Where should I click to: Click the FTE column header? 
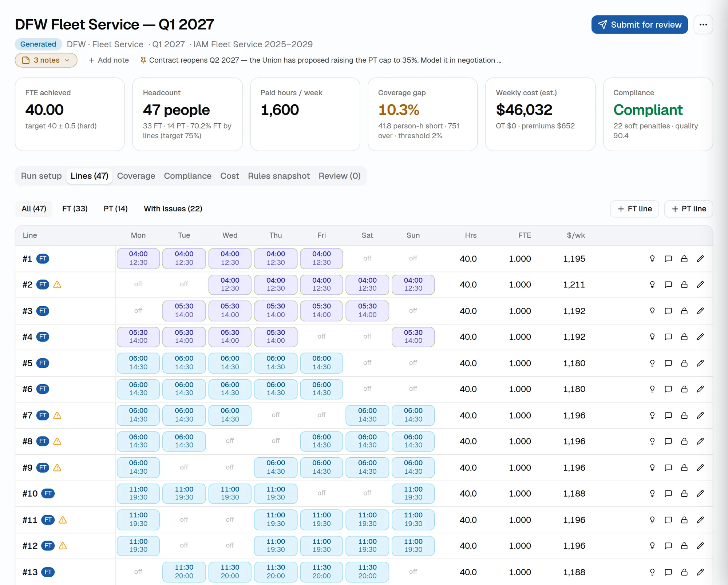(525, 235)
